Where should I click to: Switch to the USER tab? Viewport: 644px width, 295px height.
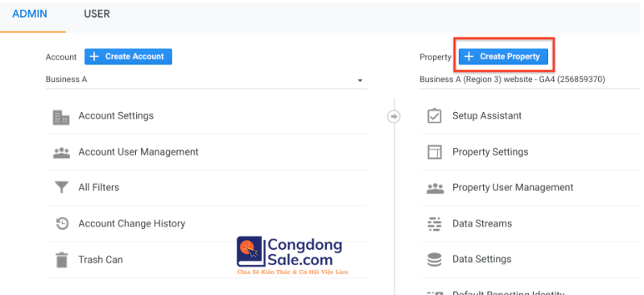pos(97,14)
